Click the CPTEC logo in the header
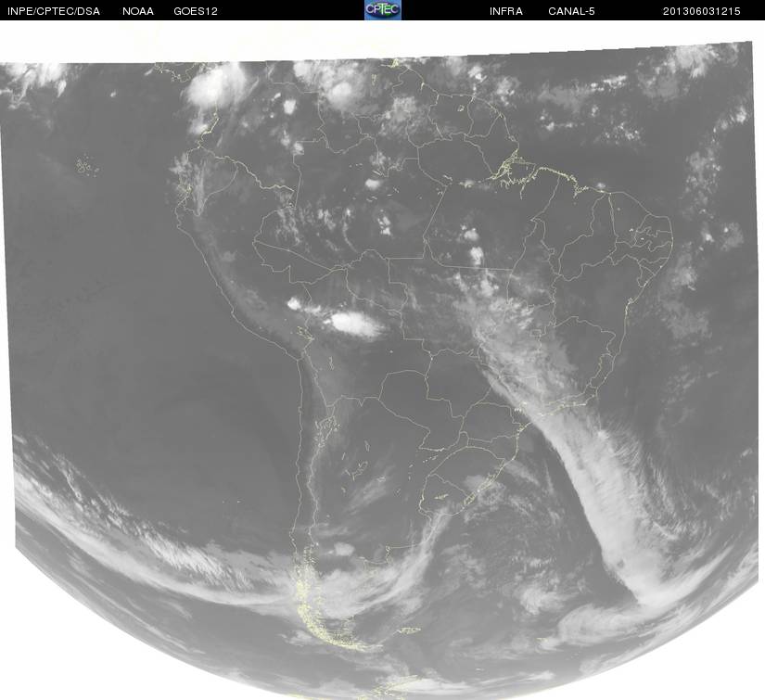Screen dimensions: 765x700 click(x=383, y=10)
